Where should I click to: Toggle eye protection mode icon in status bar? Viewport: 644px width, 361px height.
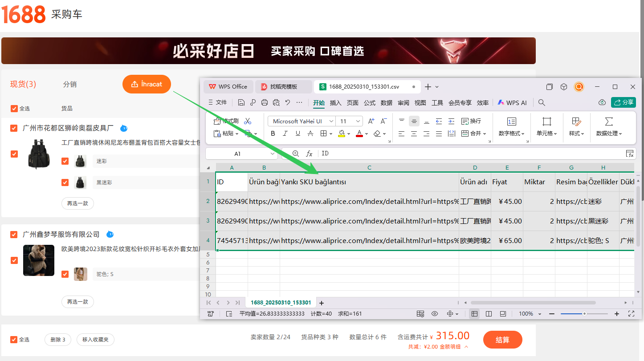pyautogui.click(x=435, y=314)
